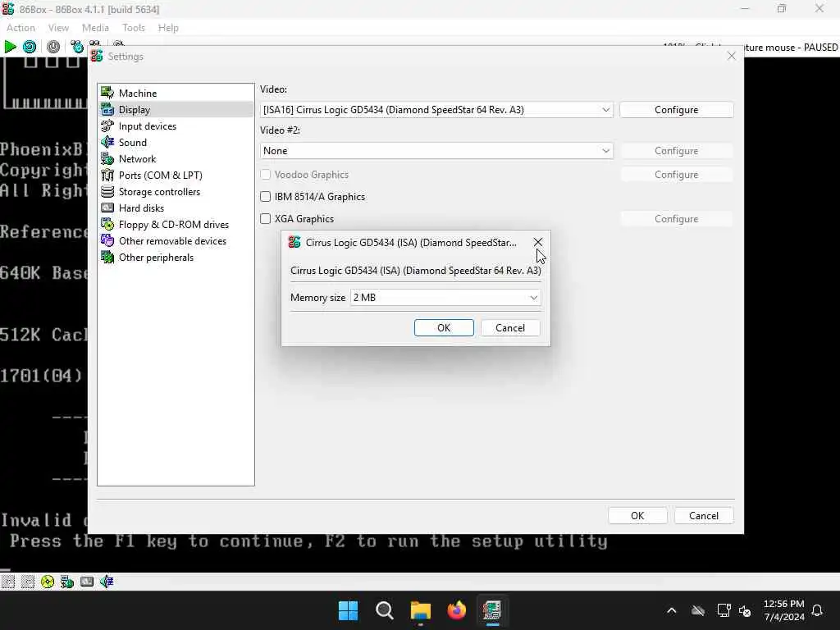Open Network settings page
This screenshot has width=840, height=630.
tap(176, 158)
